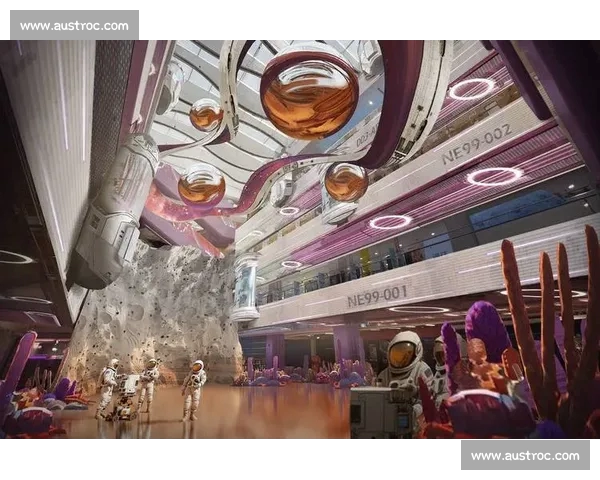This screenshot has width=600, height=480.
Task: Click the glass cylinder tube in the center
Action: click(246, 287)
